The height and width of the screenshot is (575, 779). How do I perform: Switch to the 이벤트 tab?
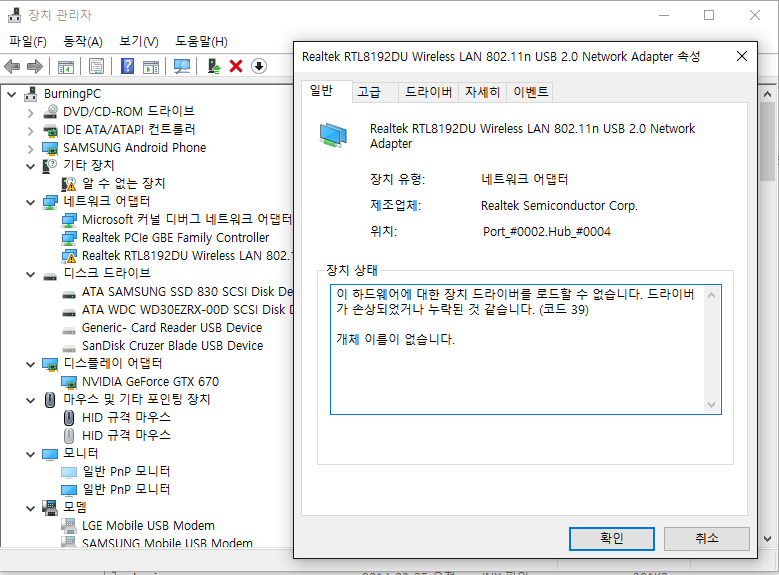[x=531, y=92]
